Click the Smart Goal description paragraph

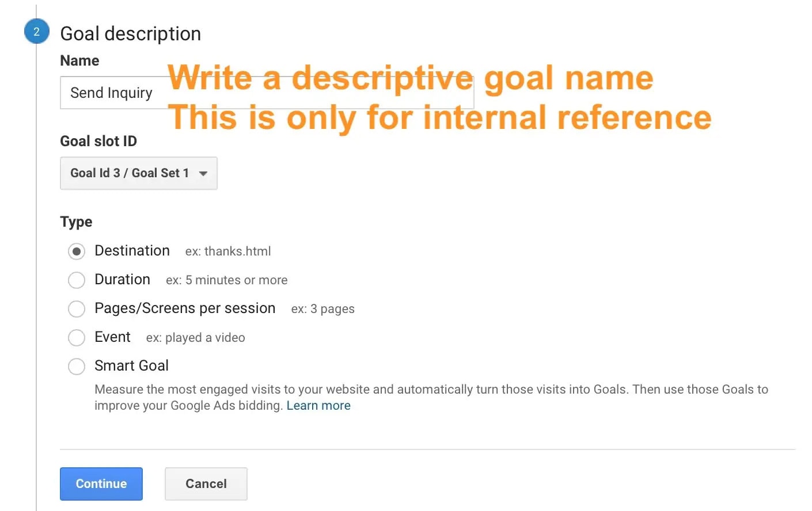tap(431, 398)
